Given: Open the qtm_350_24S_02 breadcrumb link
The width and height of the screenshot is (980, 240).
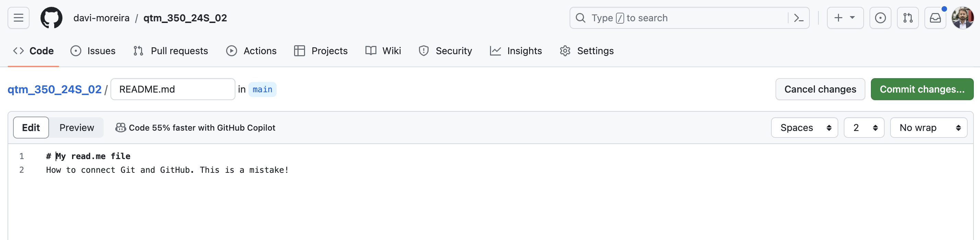Looking at the screenshot, I should tap(55, 89).
